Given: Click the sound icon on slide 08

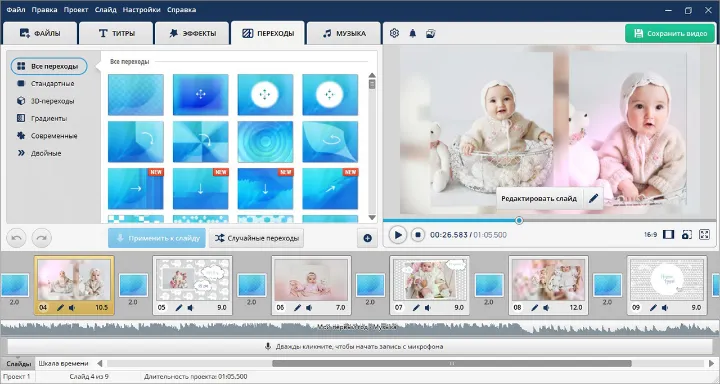Looking at the screenshot, I should 546,307.
